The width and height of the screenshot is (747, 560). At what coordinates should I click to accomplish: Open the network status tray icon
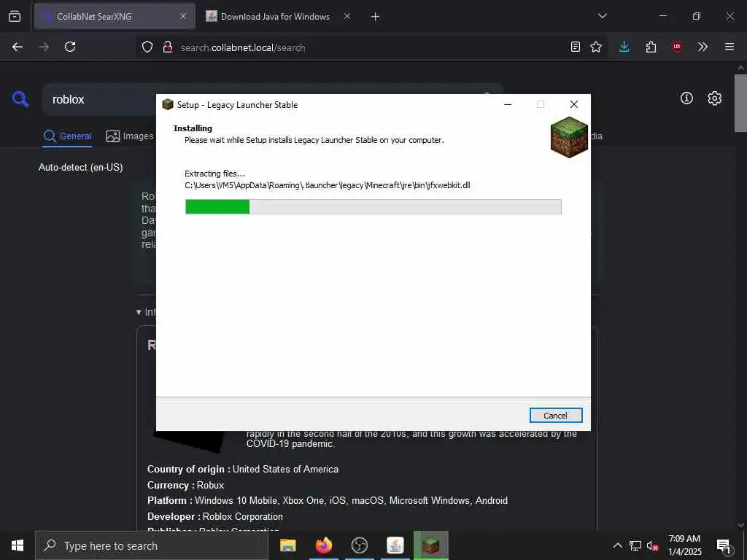(635, 545)
